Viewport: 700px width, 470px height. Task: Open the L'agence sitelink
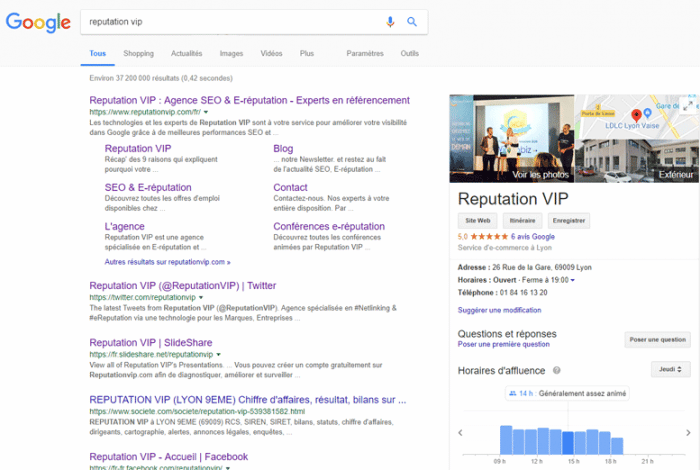124,226
